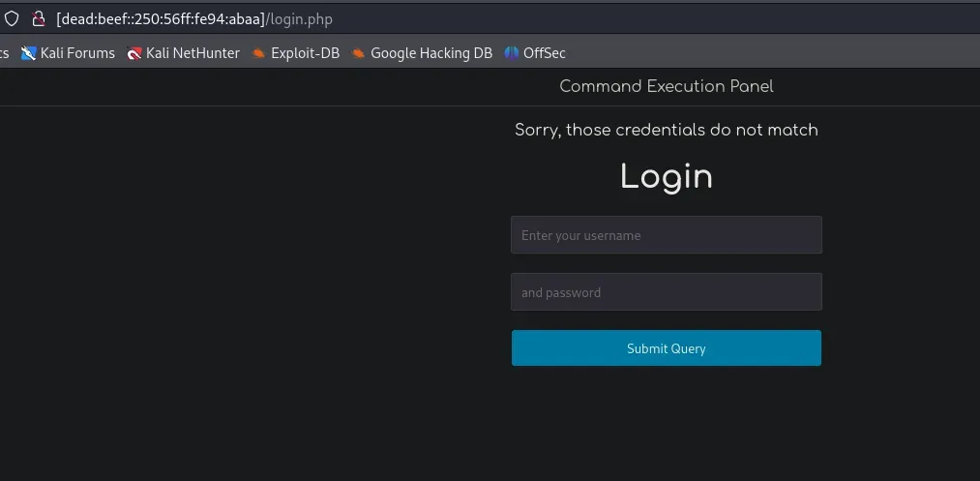This screenshot has height=481, width=980.
Task: Open the tracking protection shield icon
Action: coord(12,18)
